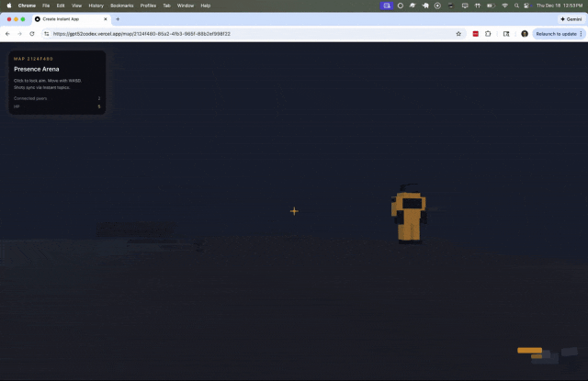Open the red extension icon
The width and height of the screenshot is (588, 381).
(x=476, y=34)
